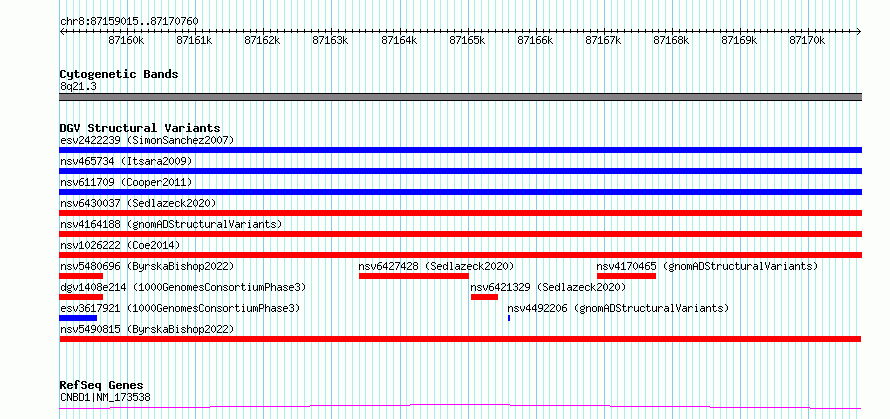This screenshot has width=890, height=419.
Task: Click the 8q21.3 band label
Action: 78,86
